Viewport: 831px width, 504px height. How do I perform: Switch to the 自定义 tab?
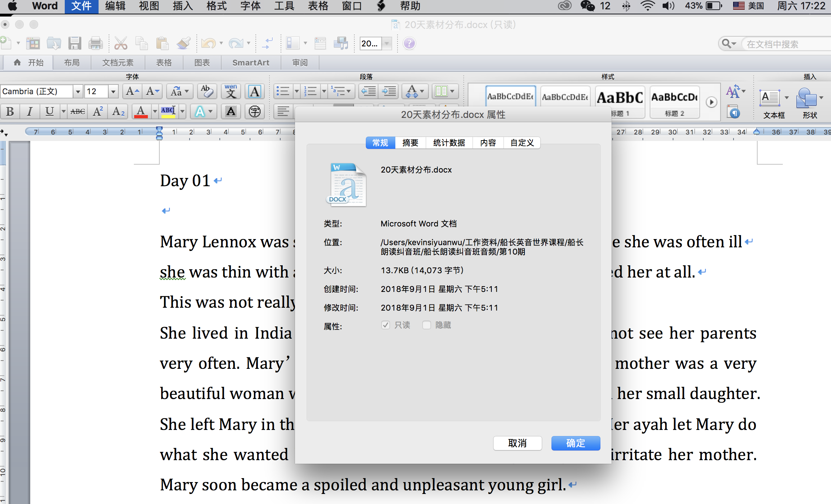coord(522,143)
